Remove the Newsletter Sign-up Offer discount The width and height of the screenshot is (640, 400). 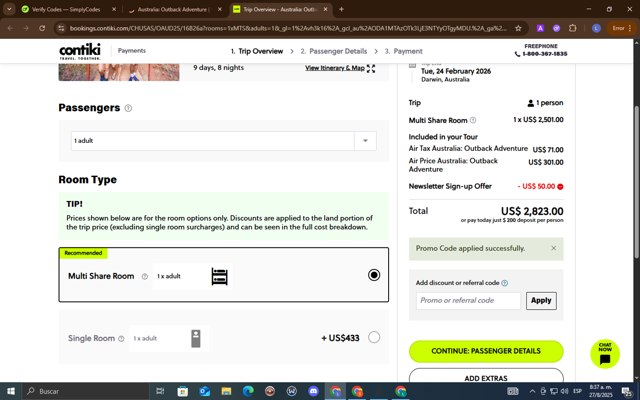click(560, 187)
